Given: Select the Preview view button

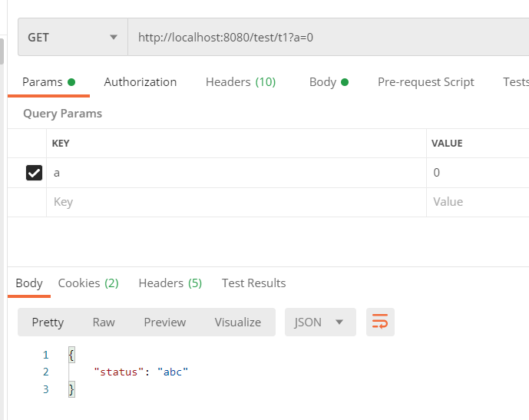Looking at the screenshot, I should [165, 322].
